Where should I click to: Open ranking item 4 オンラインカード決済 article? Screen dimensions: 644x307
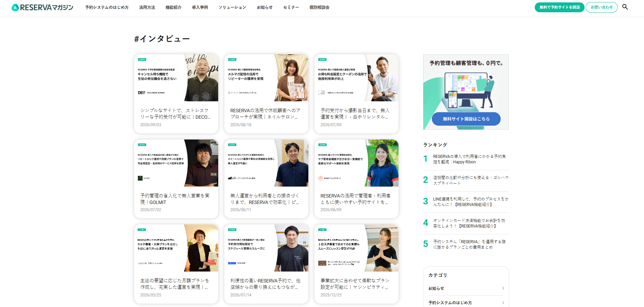469,223
